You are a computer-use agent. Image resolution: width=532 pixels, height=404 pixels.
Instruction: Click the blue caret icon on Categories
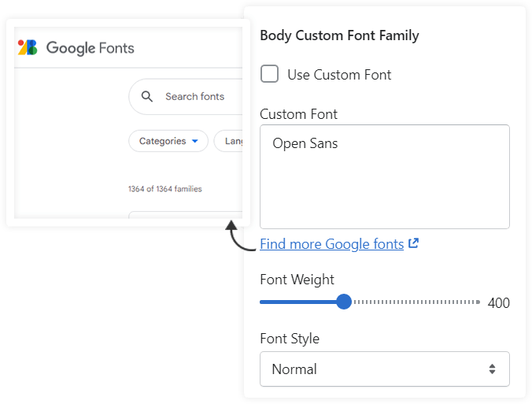pos(194,142)
